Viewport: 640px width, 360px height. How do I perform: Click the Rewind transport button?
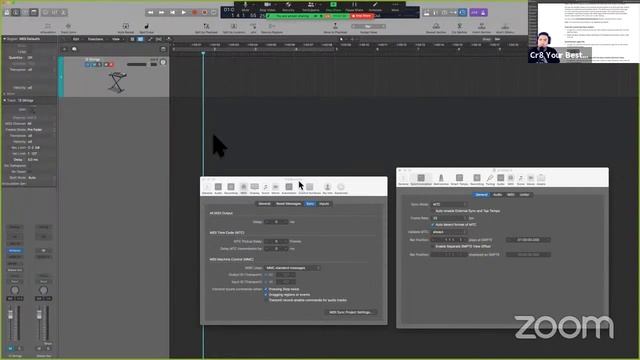[x=151, y=13]
